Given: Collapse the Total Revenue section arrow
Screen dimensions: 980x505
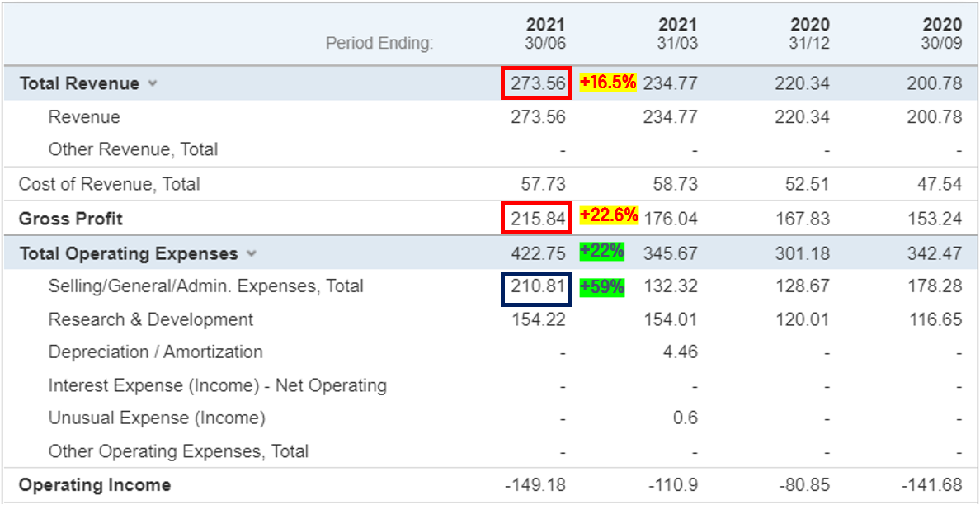Looking at the screenshot, I should click(x=152, y=84).
